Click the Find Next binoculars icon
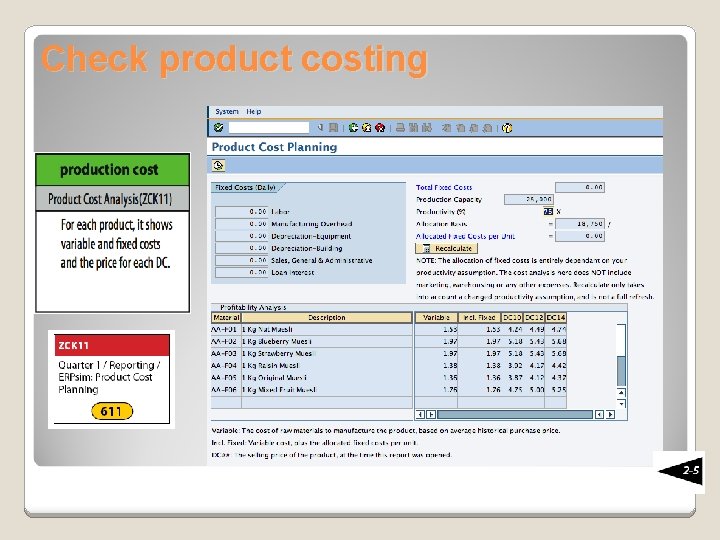Screen dimensions: 720x540 (427, 128)
